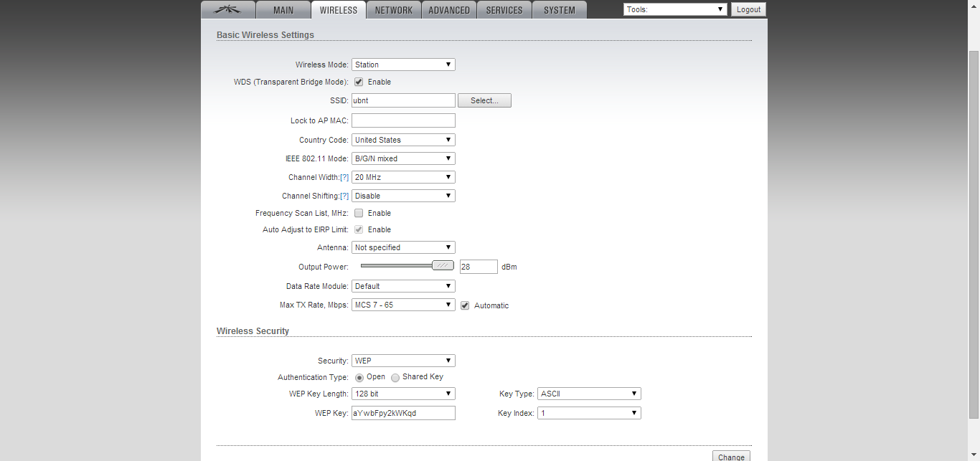This screenshot has height=461, width=980.
Task: Open the Wireless Mode dropdown
Action: coord(403,65)
